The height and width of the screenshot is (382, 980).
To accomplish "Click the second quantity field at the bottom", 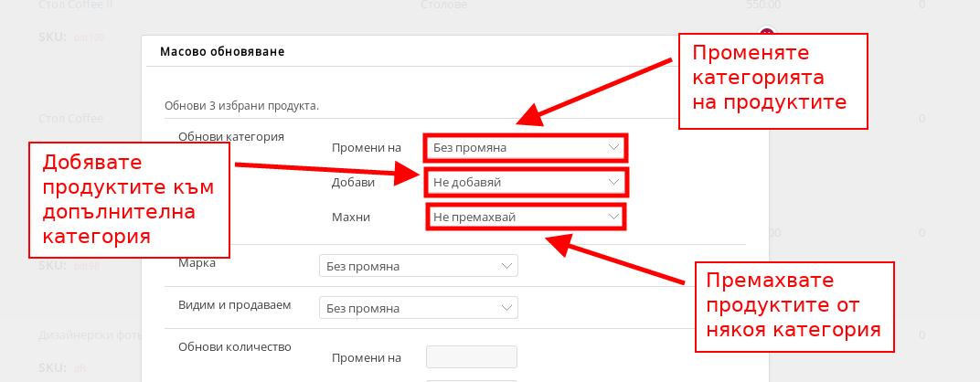I will click(x=472, y=379).
